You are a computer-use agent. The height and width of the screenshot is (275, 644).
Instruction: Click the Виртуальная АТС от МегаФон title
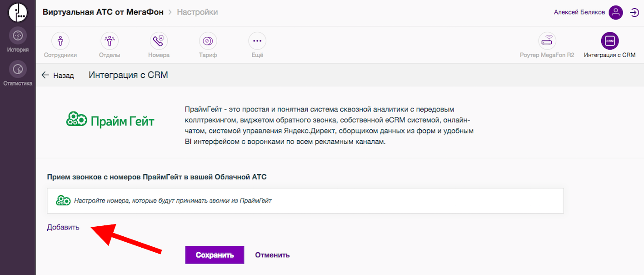tap(103, 12)
